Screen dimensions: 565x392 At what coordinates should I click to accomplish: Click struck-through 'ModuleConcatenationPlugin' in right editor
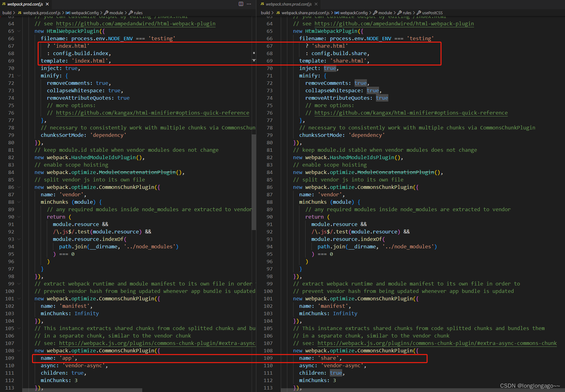(x=395, y=172)
